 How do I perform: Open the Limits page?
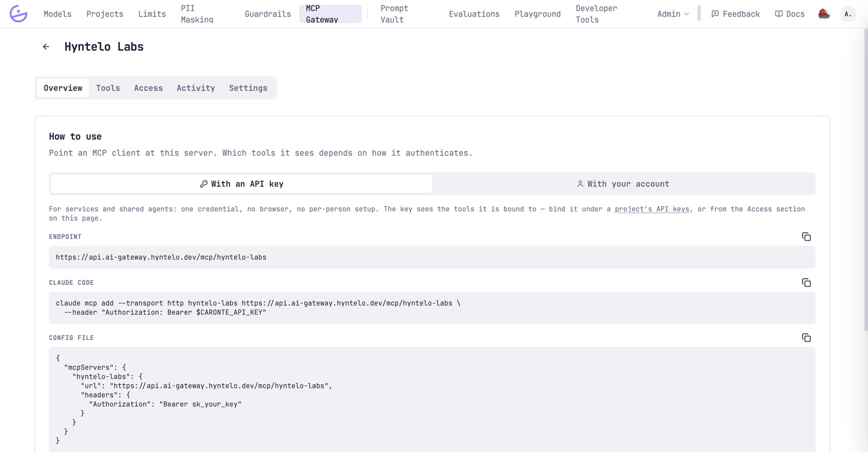tap(152, 14)
